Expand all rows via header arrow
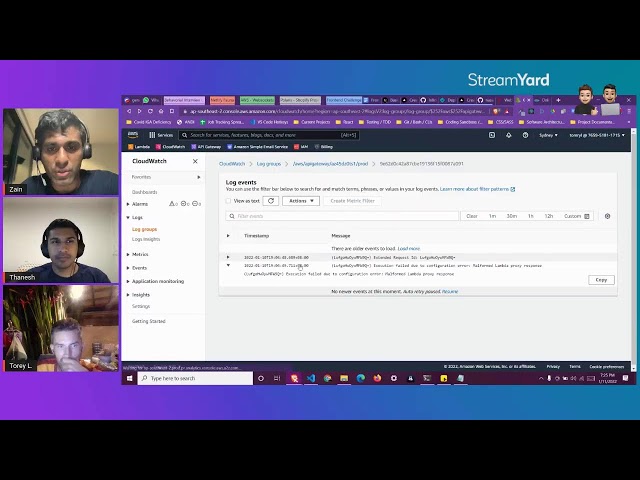Screen dimensions: 640x480 (x=228, y=236)
